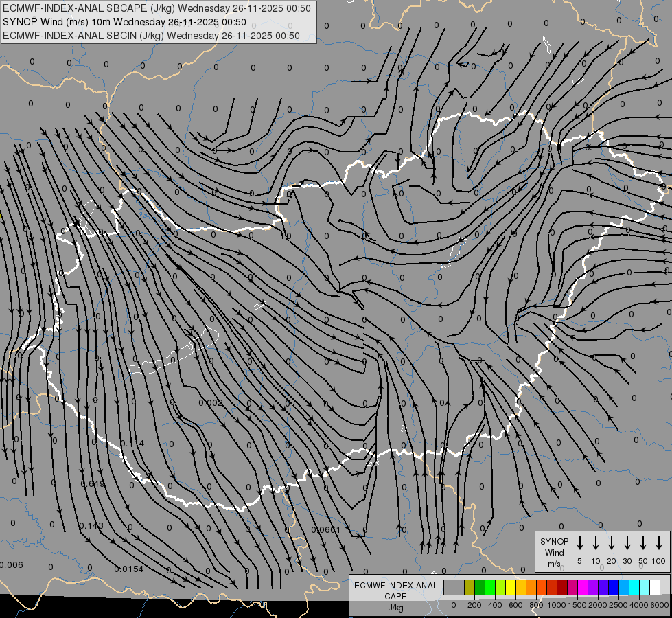Click the 400 label on CAPE scale
This screenshot has height=618, width=672.
[x=495, y=605]
